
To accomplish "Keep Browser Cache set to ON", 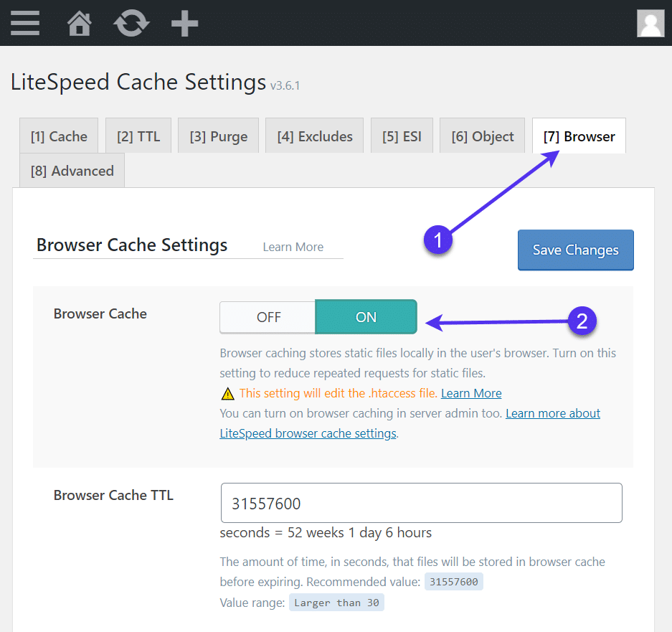I will (366, 316).
